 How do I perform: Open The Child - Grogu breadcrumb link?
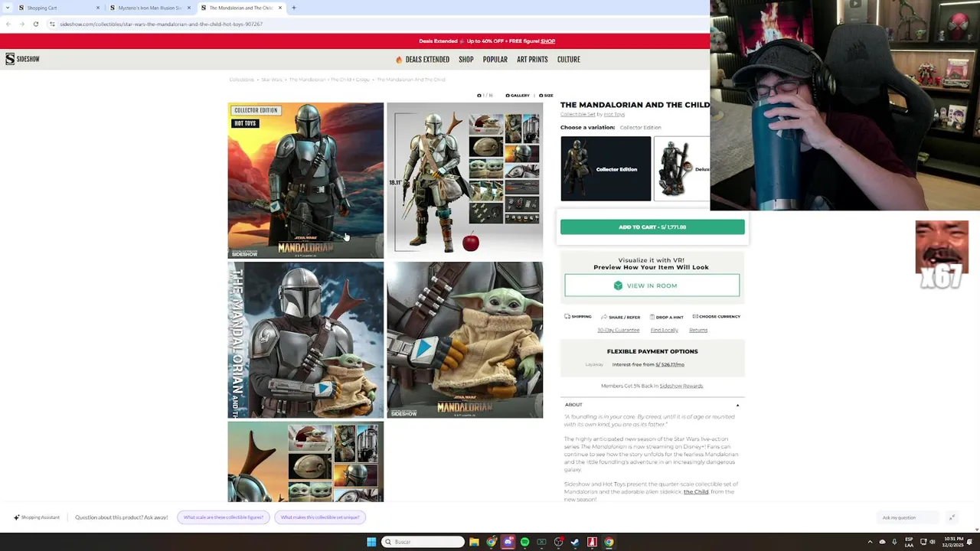coord(350,80)
